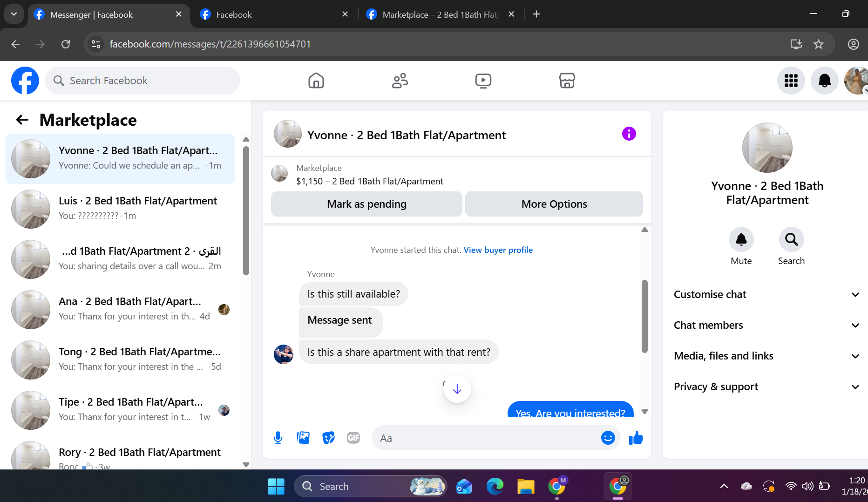Viewport: 868px width, 502px height.
Task: Open the القرى conversation
Action: point(120,259)
